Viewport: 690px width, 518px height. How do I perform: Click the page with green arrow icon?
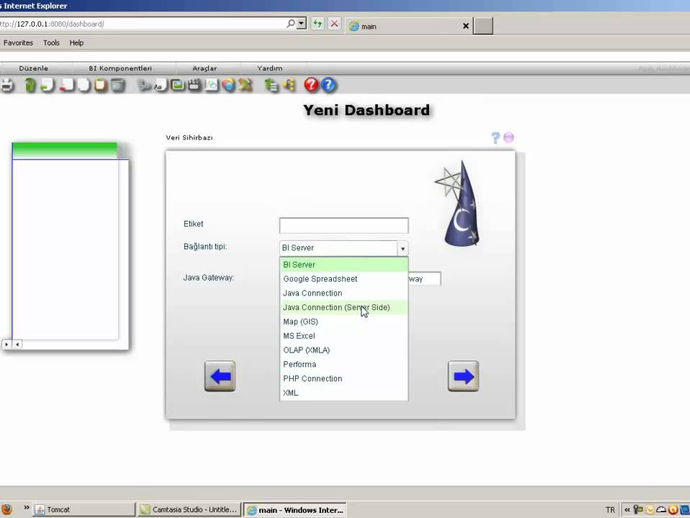pyautogui.click(x=47, y=85)
